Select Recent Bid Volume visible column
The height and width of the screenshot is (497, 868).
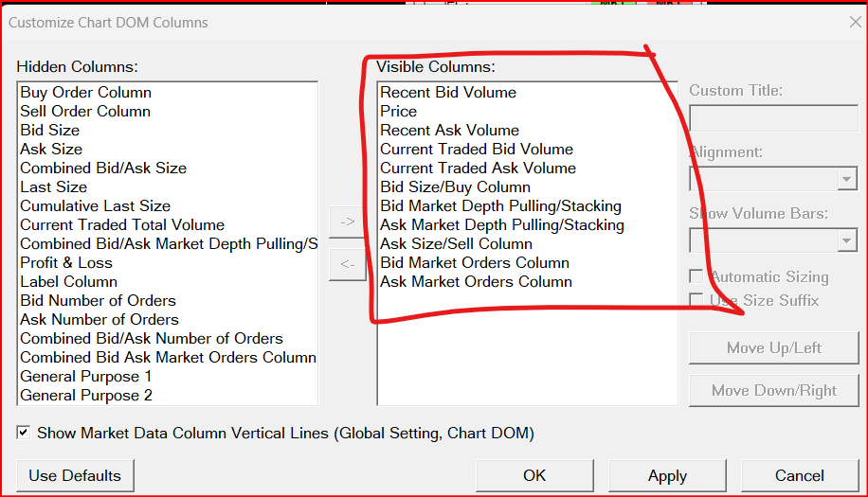pos(448,92)
